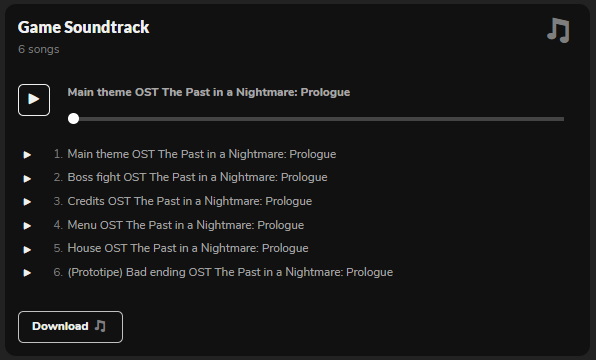Click the play arrow for Main theme track
This screenshot has width=596, height=360.
coord(27,155)
